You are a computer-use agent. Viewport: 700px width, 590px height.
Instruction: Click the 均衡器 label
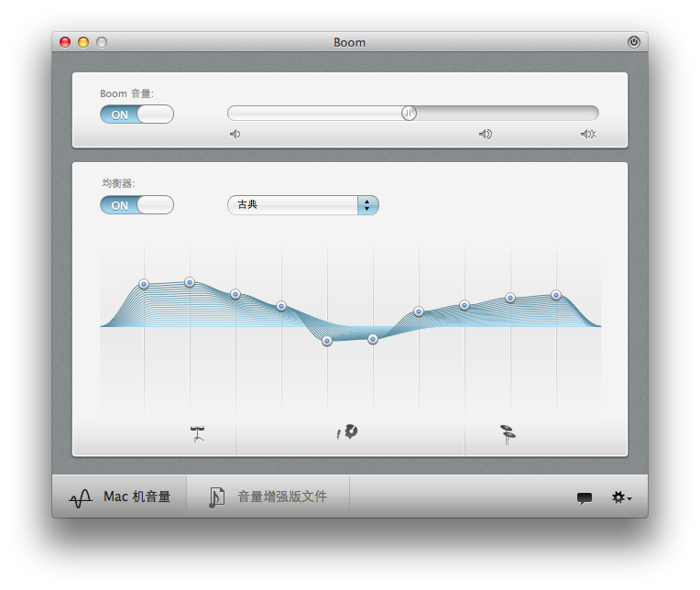(118, 183)
